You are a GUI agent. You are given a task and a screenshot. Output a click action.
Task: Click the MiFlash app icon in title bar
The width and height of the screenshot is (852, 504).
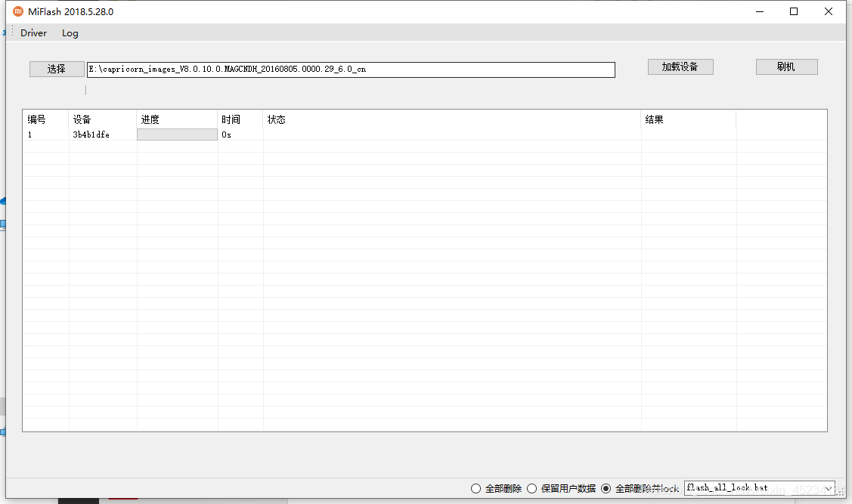[18, 11]
